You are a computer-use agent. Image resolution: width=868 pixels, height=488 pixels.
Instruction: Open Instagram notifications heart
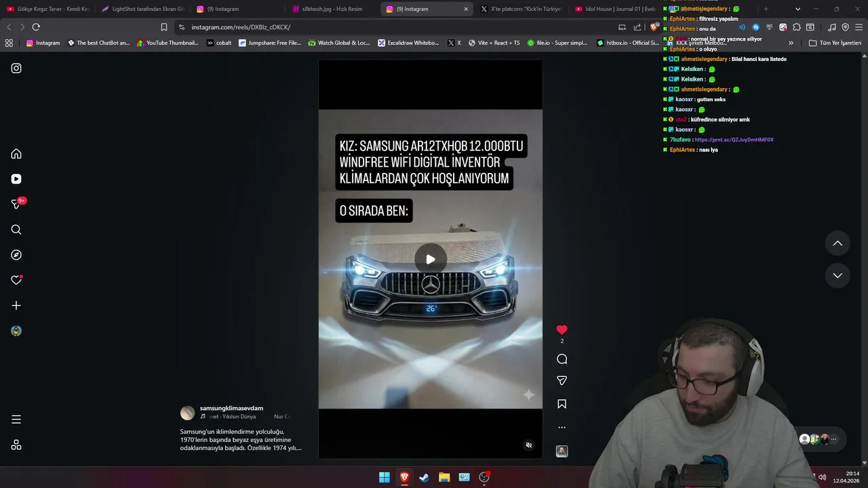coord(16,280)
